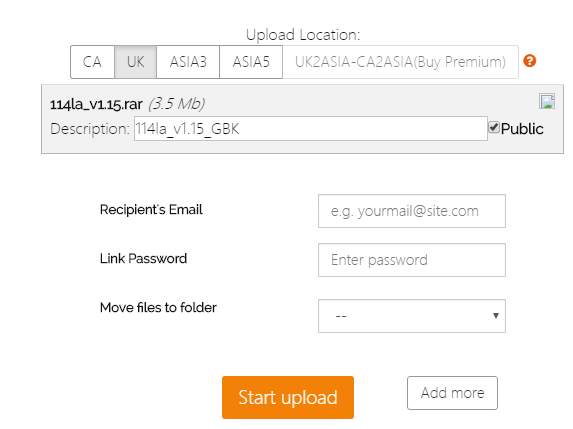Choose ASIA3 as upload location
The width and height of the screenshot is (573, 429).
188,62
